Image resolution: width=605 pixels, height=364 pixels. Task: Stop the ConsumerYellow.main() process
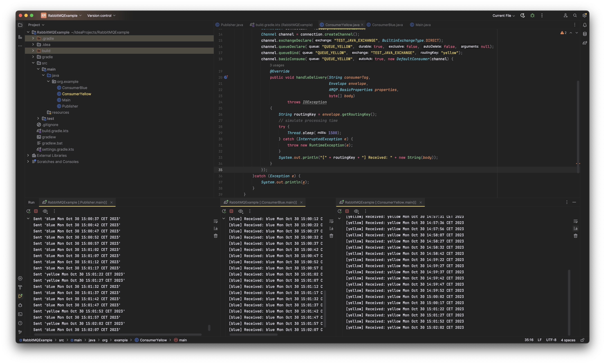pyautogui.click(x=347, y=211)
